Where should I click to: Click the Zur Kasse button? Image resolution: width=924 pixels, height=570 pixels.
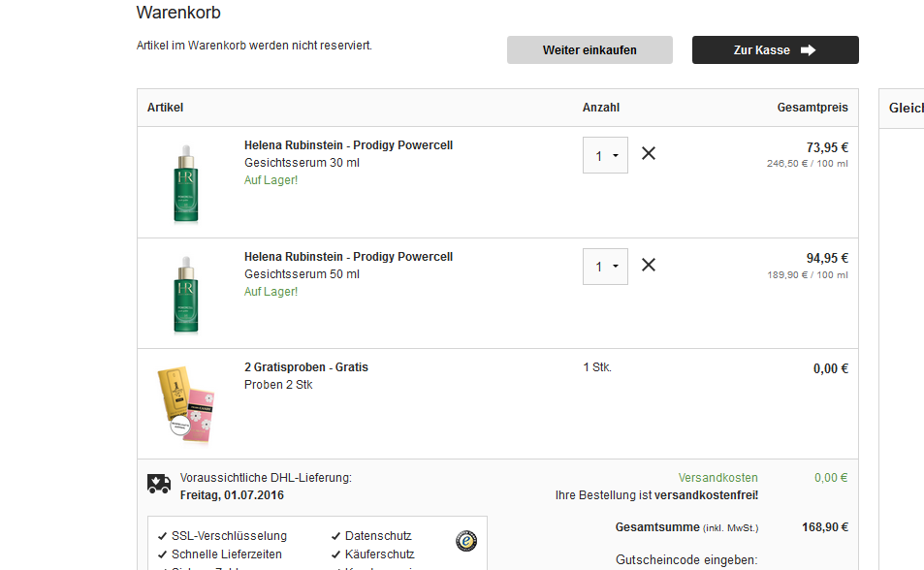click(x=775, y=50)
